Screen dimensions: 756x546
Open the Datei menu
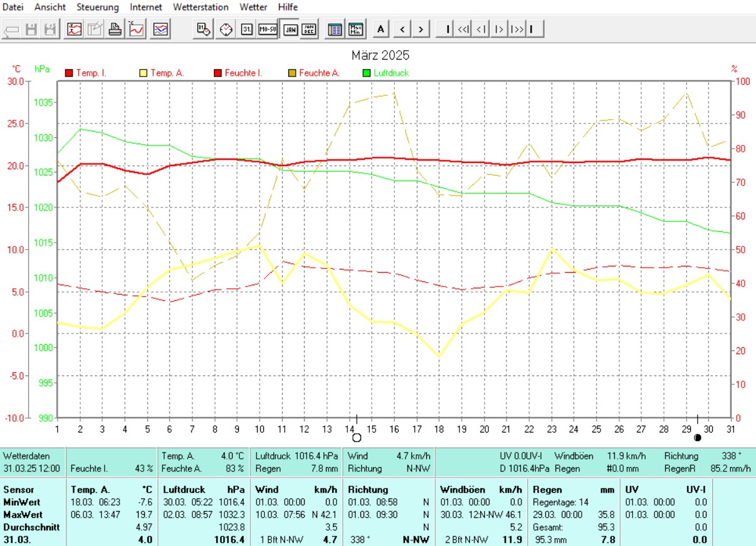pyautogui.click(x=14, y=7)
